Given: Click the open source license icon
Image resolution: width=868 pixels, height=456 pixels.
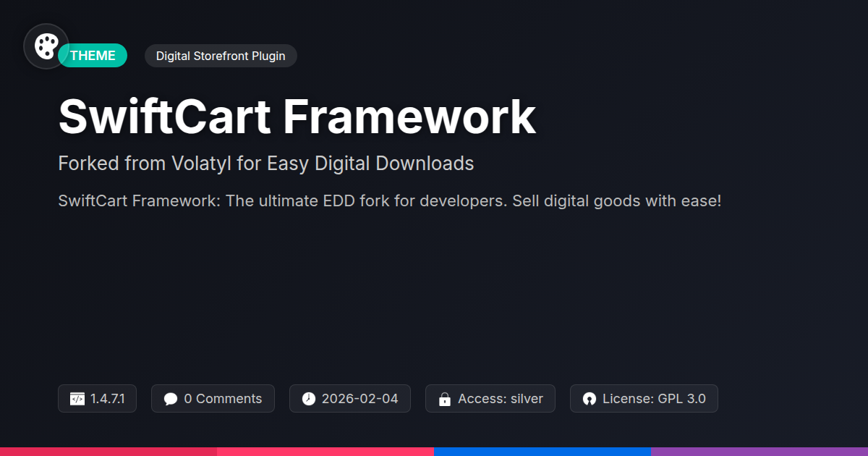Looking at the screenshot, I should pyautogui.click(x=590, y=399).
